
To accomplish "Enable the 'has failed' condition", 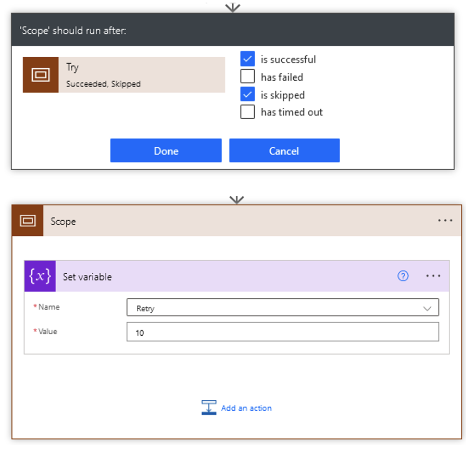I will pos(247,77).
